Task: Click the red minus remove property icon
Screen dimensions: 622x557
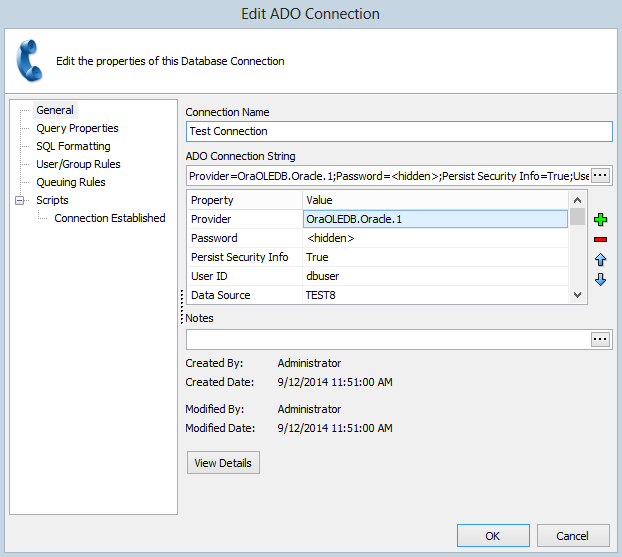Action: (x=600, y=239)
